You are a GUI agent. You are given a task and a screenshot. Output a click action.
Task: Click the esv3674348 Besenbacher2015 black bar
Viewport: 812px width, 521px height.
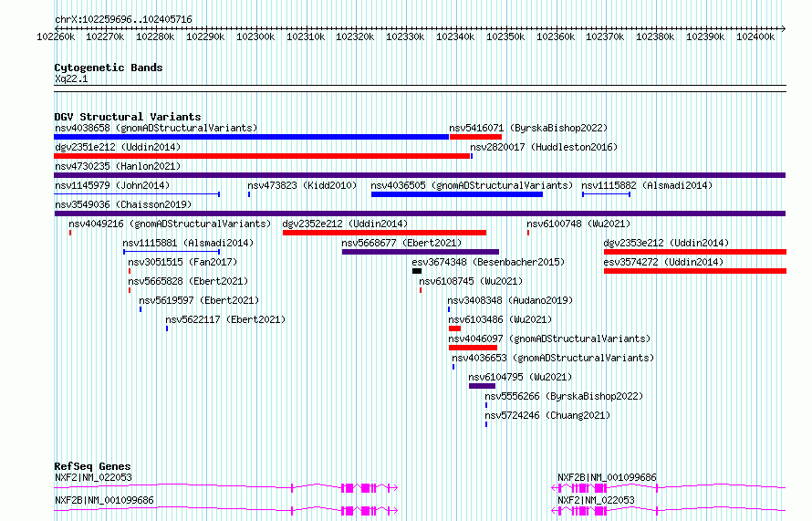417,271
